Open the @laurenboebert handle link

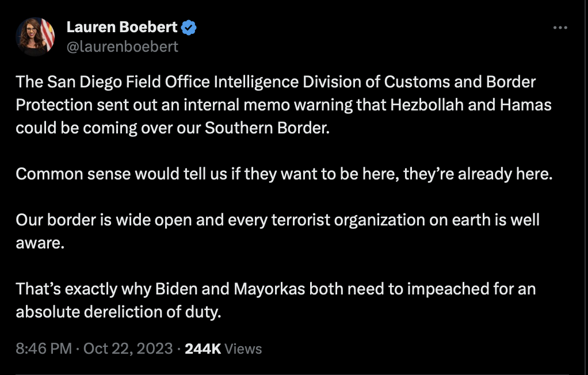pyautogui.click(x=123, y=47)
